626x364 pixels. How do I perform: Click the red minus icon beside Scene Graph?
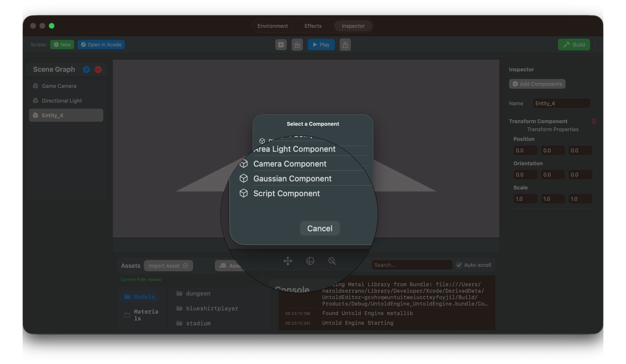(x=98, y=70)
